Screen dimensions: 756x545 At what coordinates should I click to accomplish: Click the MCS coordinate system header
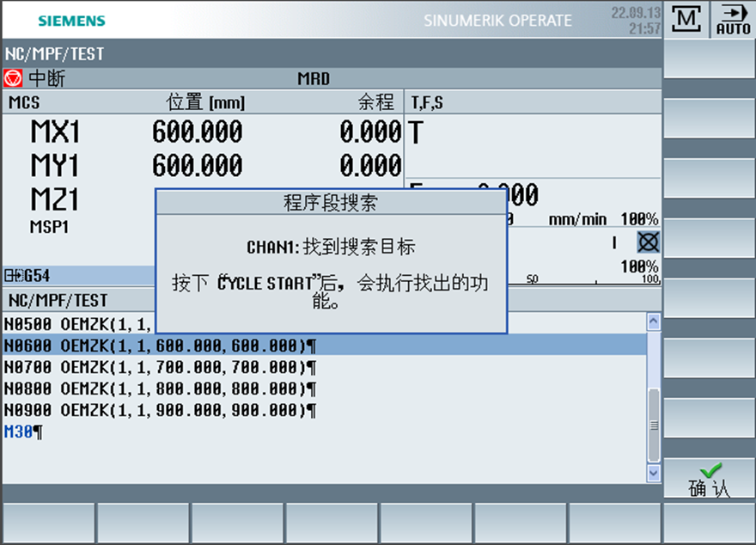coord(24,102)
